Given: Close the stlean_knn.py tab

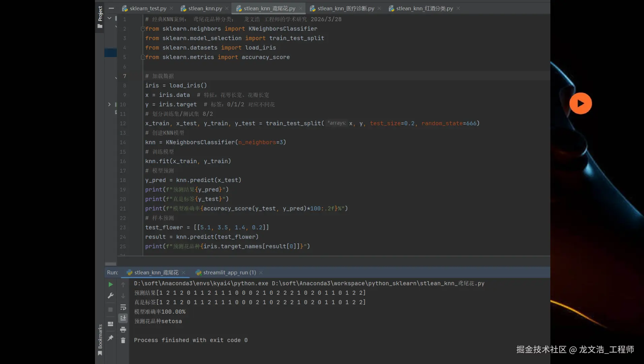Looking at the screenshot, I should (227, 8).
